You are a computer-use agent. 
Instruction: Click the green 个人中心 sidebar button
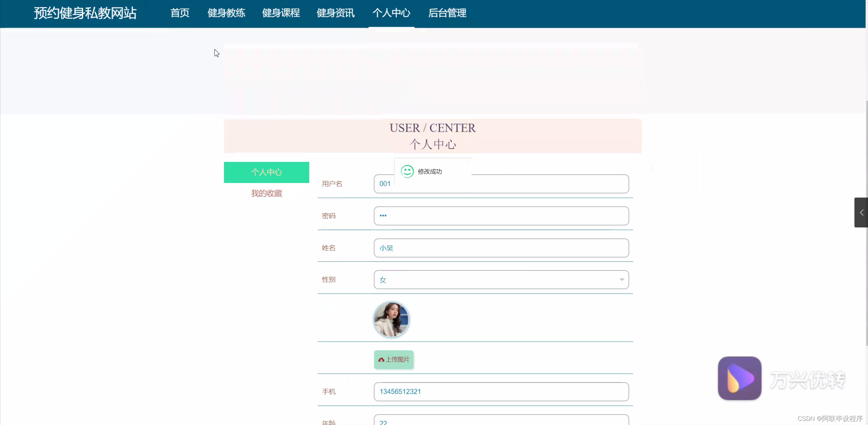[x=266, y=172]
